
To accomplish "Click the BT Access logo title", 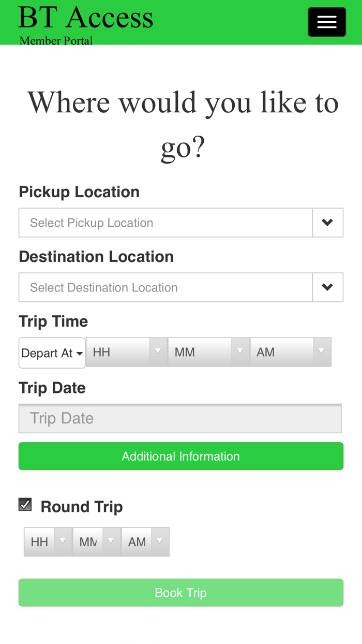I will tap(86, 18).
